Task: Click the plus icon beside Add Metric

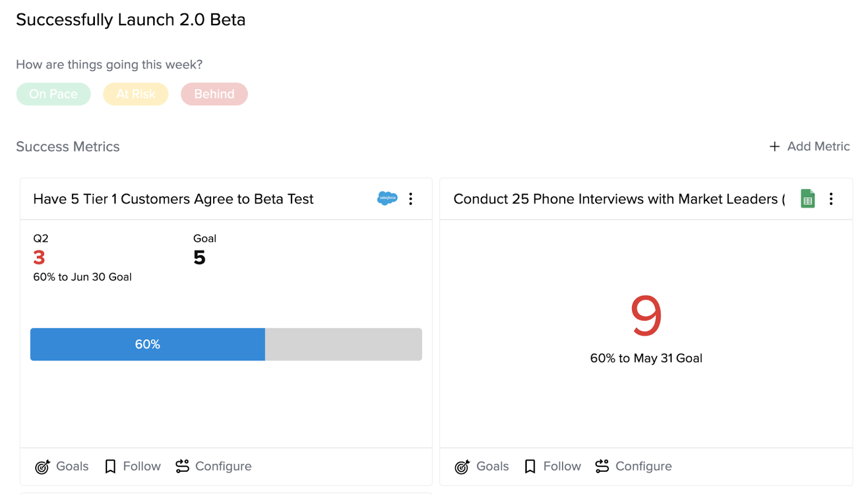Action: 775,147
